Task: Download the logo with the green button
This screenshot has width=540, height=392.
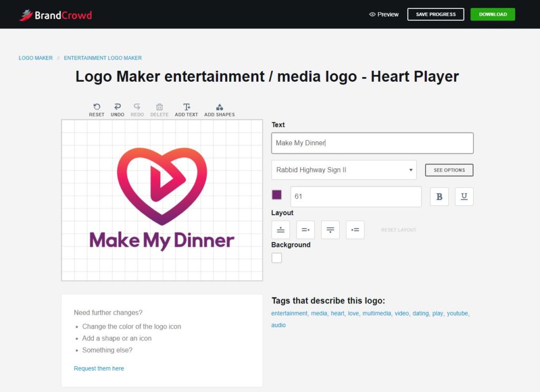Action: 493,14
